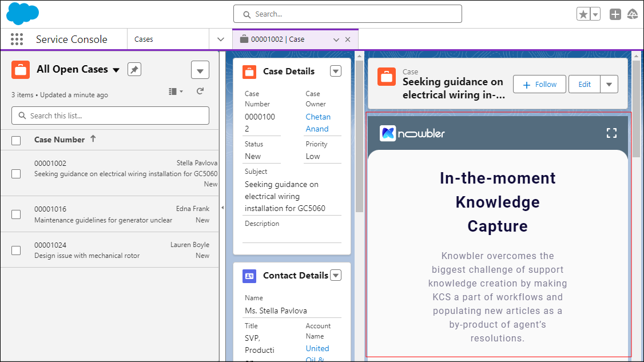The height and width of the screenshot is (362, 644).
Task: Open the Contact Details card dropdown
Action: click(x=336, y=275)
